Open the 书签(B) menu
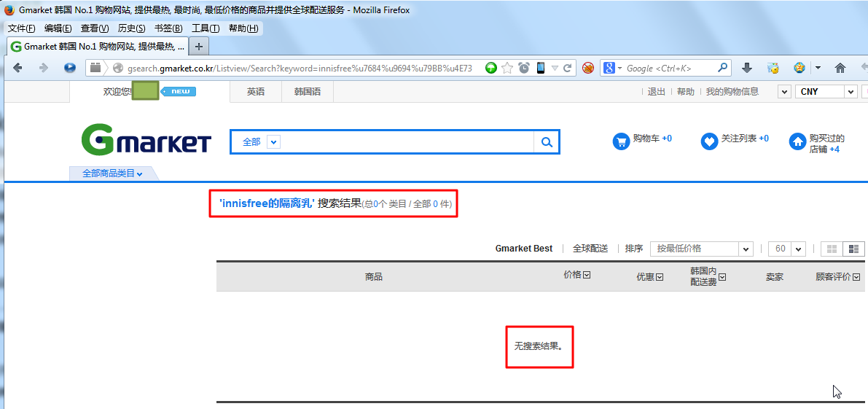 [168, 28]
